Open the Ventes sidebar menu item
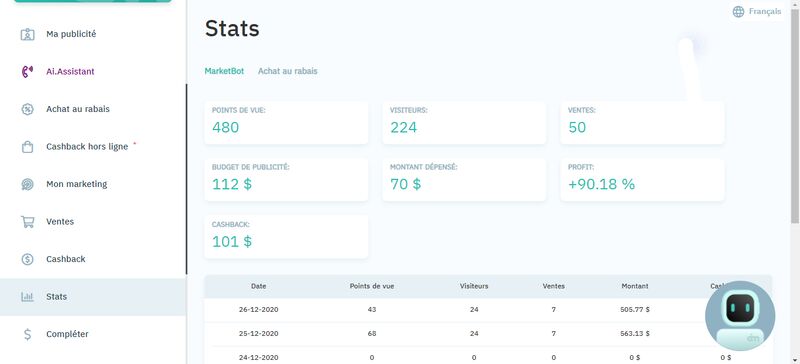The width and height of the screenshot is (800, 364). click(60, 222)
